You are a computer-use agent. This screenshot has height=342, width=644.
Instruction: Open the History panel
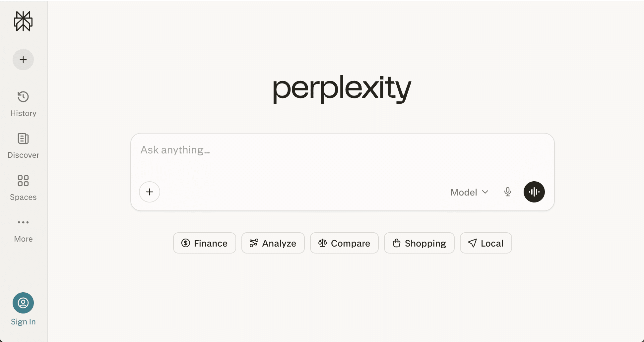coord(23,103)
